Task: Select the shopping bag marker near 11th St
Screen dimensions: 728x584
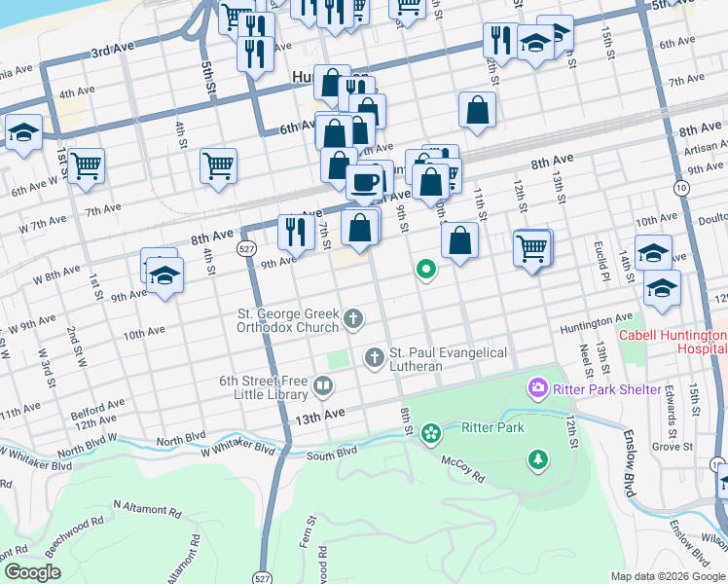Action: [459, 241]
